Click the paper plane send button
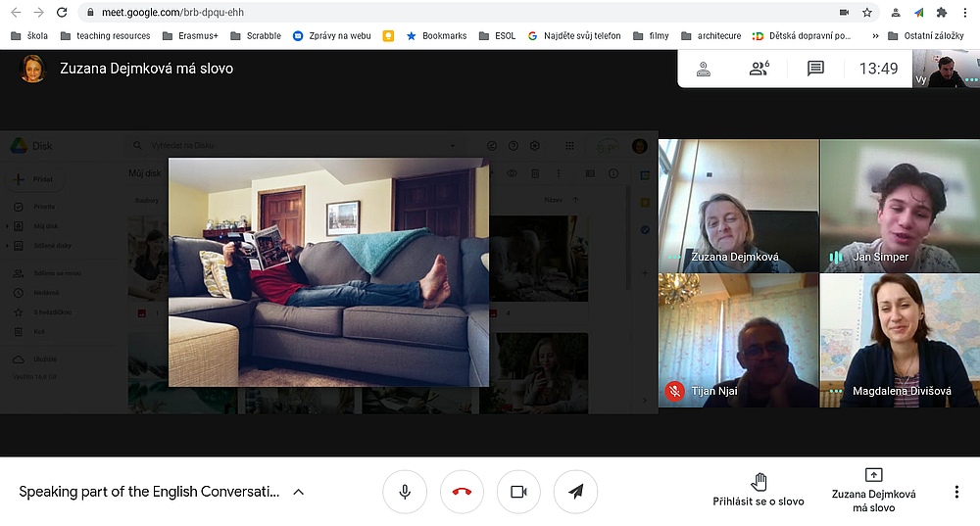980x526 pixels. click(x=575, y=492)
